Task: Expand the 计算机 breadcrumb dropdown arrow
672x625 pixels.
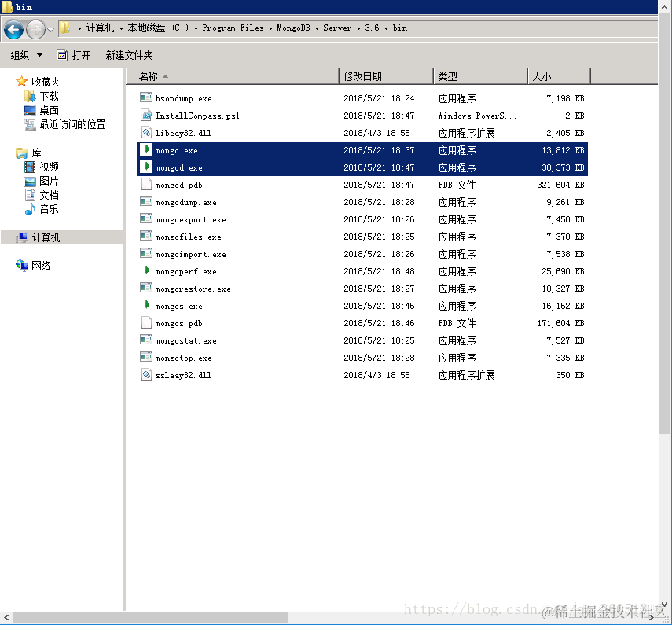Action: [x=121, y=28]
